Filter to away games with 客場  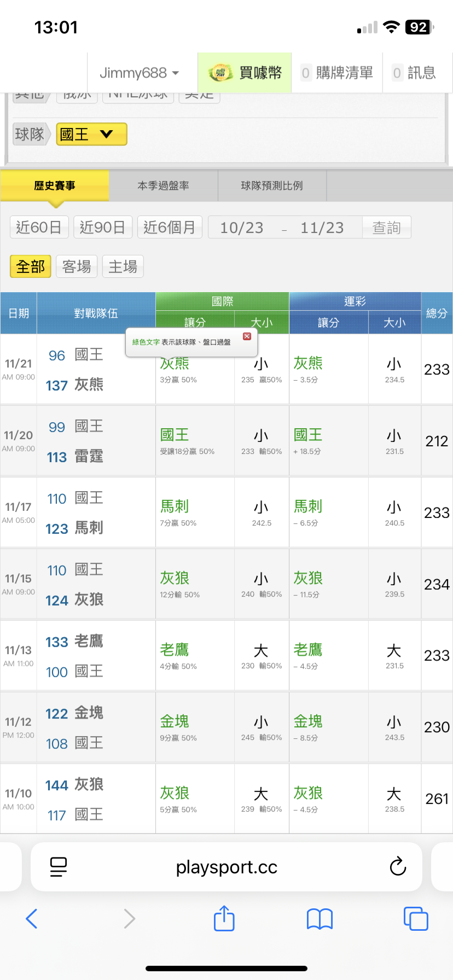(x=77, y=267)
